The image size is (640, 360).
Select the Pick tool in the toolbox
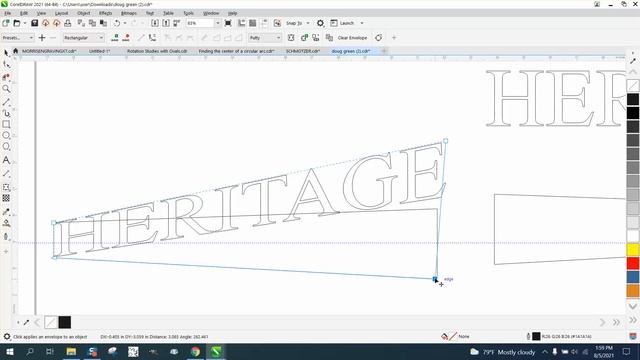click(6, 53)
